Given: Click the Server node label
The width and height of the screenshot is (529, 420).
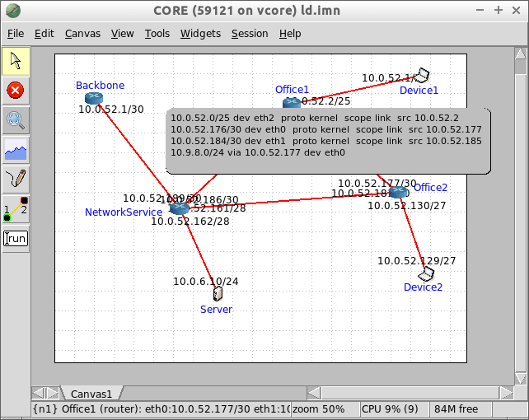Looking at the screenshot, I should click(216, 310).
